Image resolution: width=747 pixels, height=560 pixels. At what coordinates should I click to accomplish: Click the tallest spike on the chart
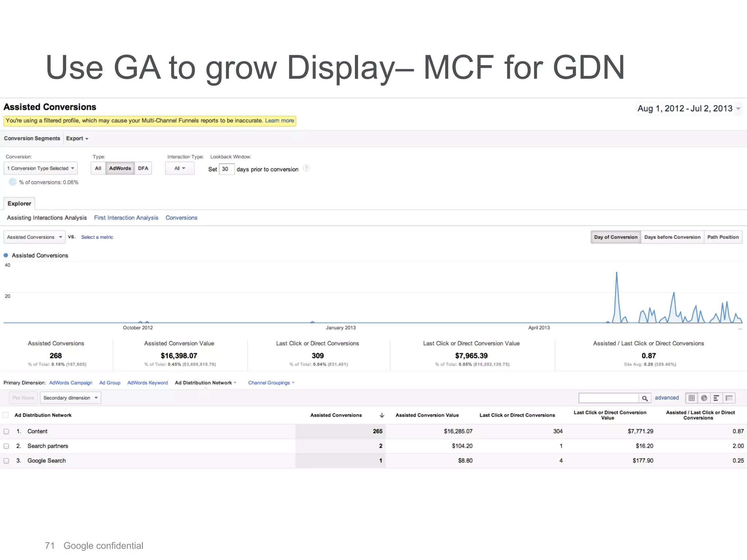point(617,273)
